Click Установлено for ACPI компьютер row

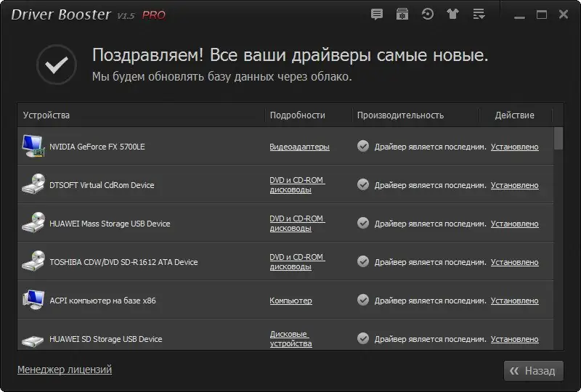point(515,301)
